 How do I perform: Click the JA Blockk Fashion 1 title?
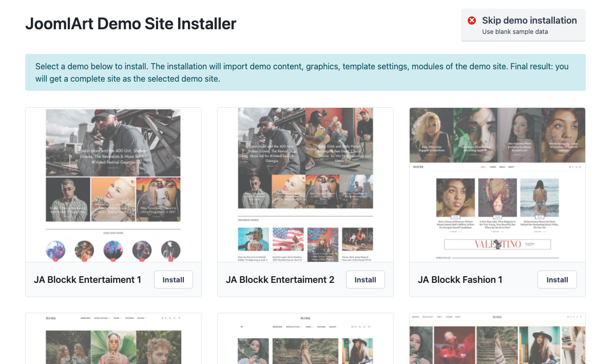coord(460,280)
